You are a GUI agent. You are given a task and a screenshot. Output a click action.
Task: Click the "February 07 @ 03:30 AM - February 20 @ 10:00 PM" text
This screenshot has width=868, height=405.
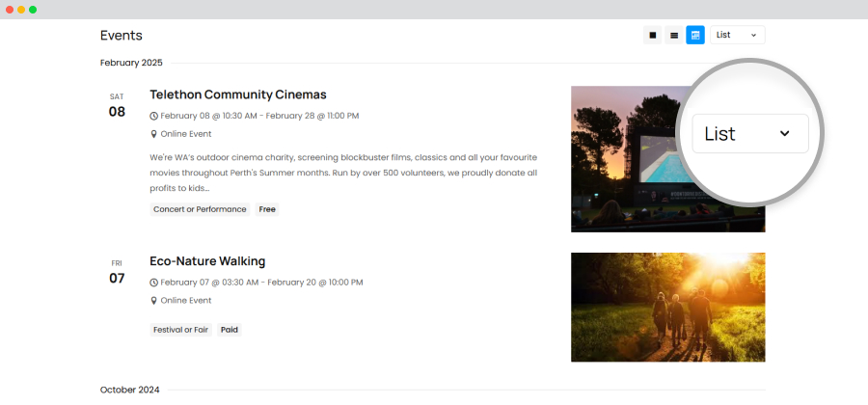pos(261,283)
